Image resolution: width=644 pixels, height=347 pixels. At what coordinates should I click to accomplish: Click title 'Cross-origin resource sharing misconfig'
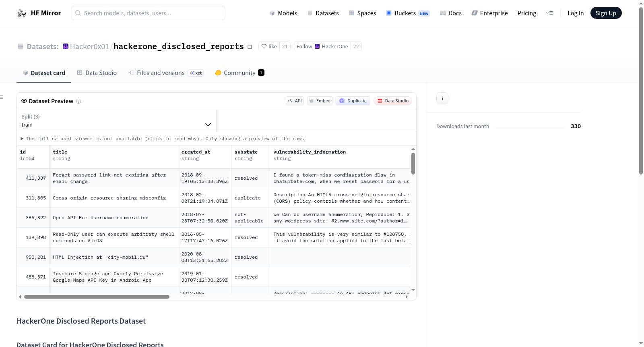point(109,198)
